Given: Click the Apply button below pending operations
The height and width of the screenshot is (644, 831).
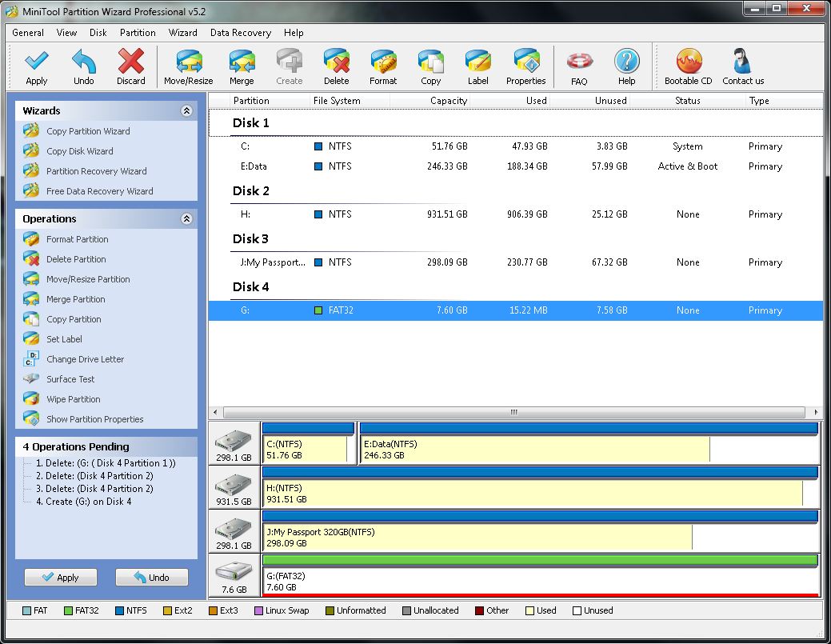Looking at the screenshot, I should coord(61,578).
